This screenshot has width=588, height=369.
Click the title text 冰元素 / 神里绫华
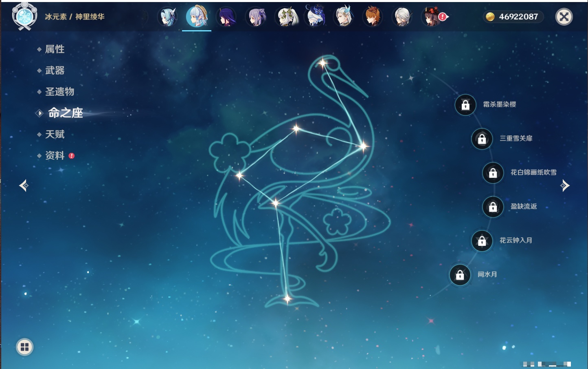tap(75, 17)
